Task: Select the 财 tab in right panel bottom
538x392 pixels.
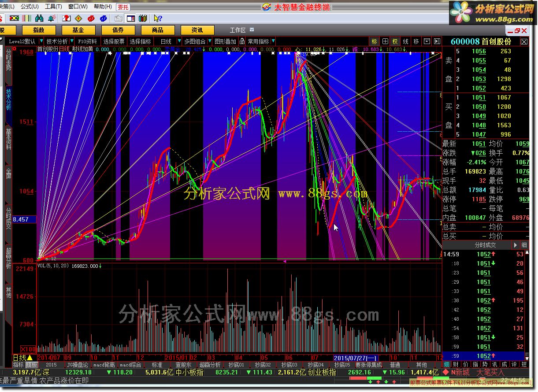Action: coord(456,364)
